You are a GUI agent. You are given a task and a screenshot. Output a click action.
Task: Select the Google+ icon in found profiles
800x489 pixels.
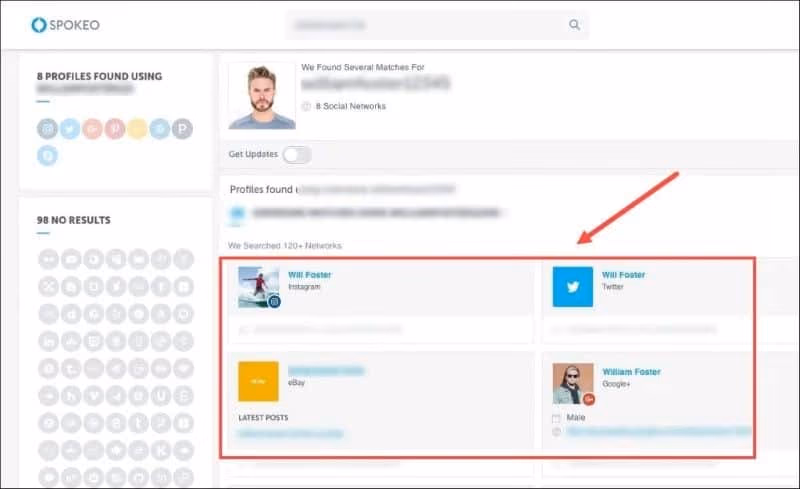(92, 129)
